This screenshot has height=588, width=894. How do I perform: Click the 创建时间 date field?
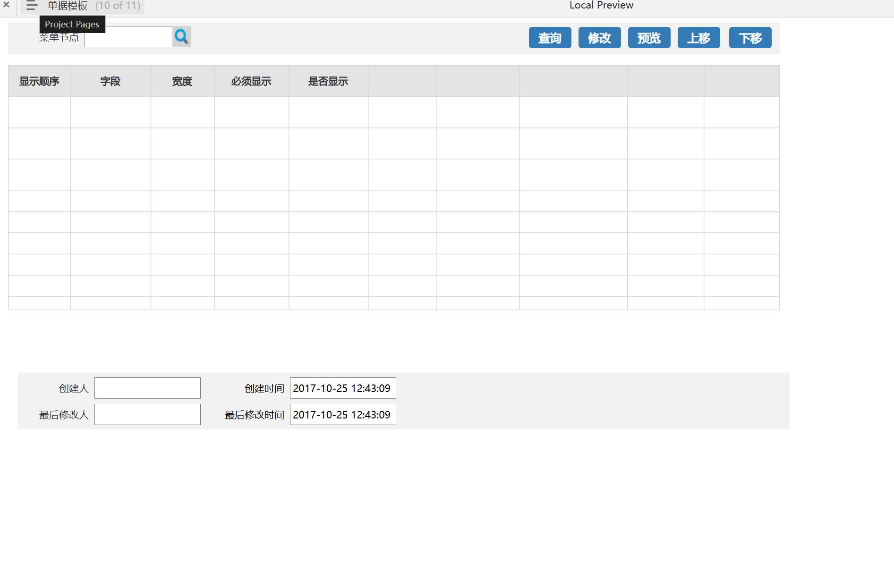343,388
